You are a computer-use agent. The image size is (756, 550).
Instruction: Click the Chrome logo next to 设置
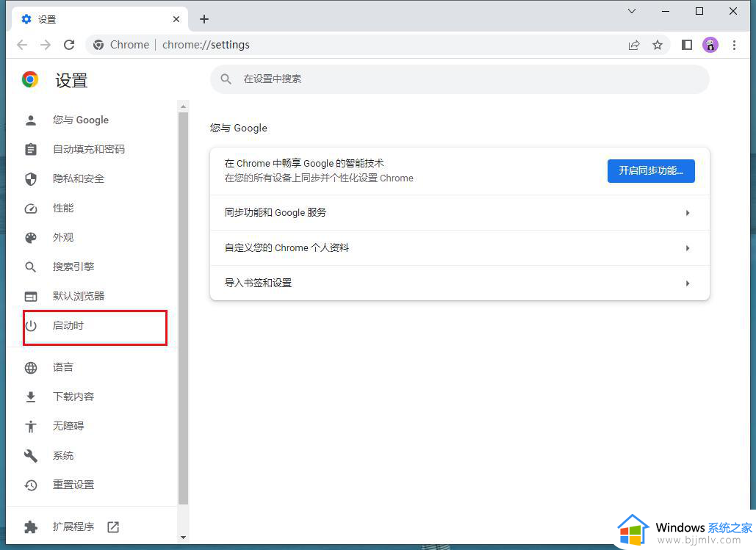(x=30, y=79)
